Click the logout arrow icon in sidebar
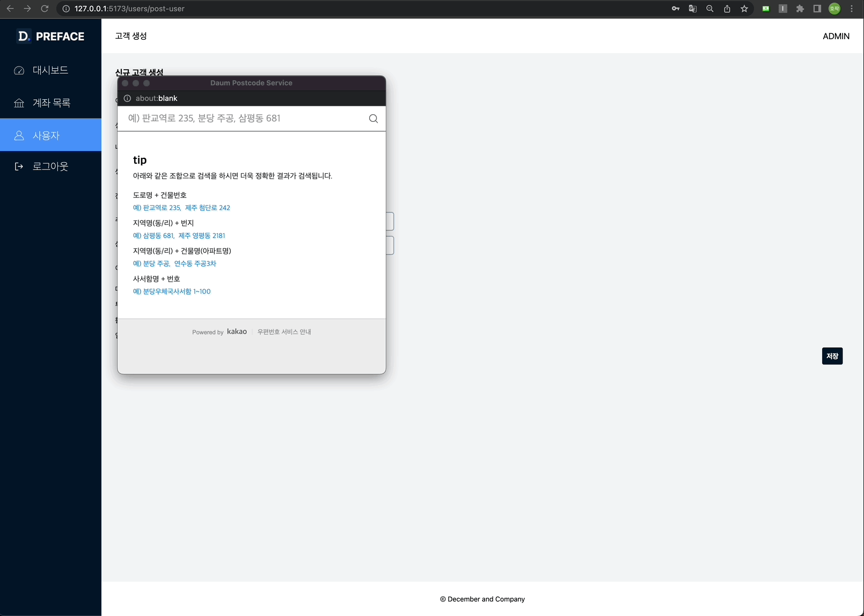The width and height of the screenshot is (864, 616). pos(19,166)
